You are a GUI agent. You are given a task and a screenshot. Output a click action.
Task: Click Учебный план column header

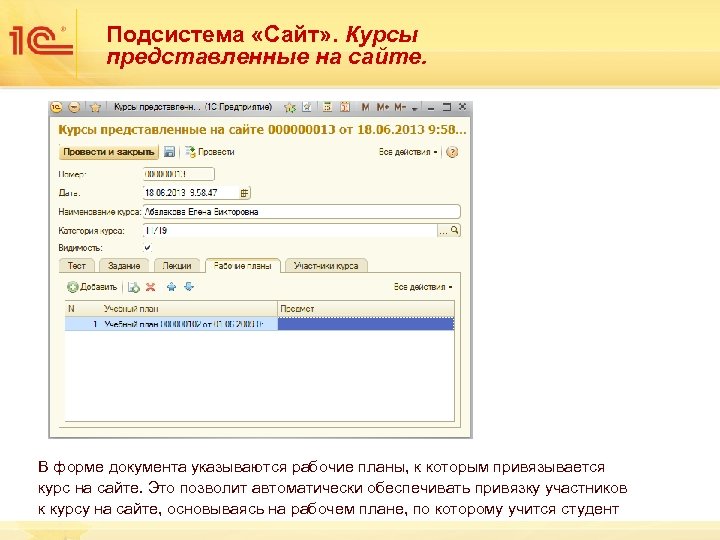point(189,309)
